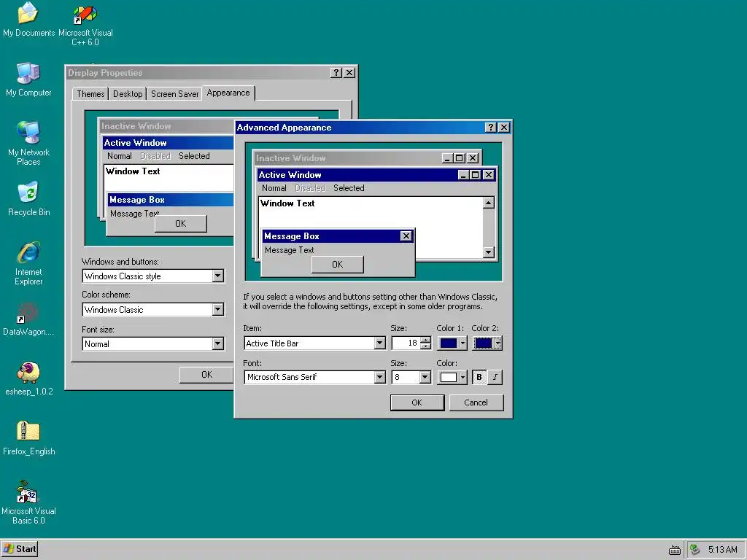The height and width of the screenshot is (560, 747).
Task: Click the 5:13 AM taskbar clock
Action: pyautogui.click(x=722, y=550)
